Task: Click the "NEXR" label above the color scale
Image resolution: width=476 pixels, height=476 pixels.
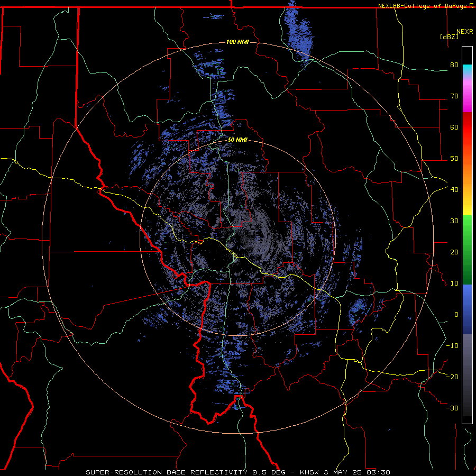Action: [464, 32]
